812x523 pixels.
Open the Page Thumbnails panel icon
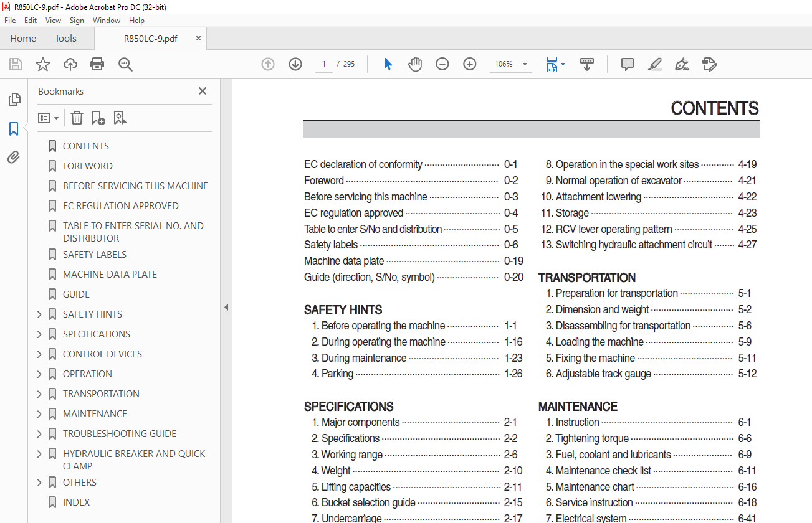pos(14,100)
